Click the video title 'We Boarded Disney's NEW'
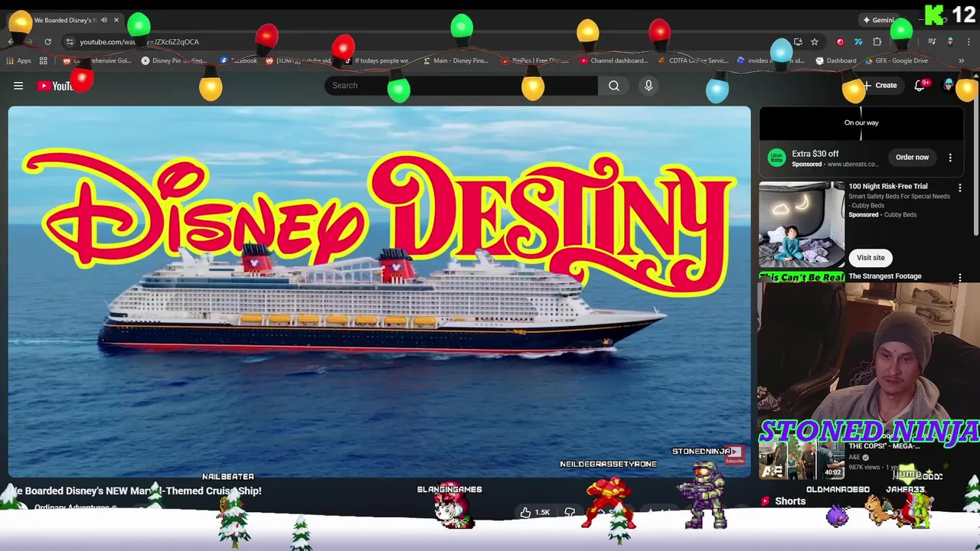Screen dimensions: 980x551 click(x=136, y=491)
